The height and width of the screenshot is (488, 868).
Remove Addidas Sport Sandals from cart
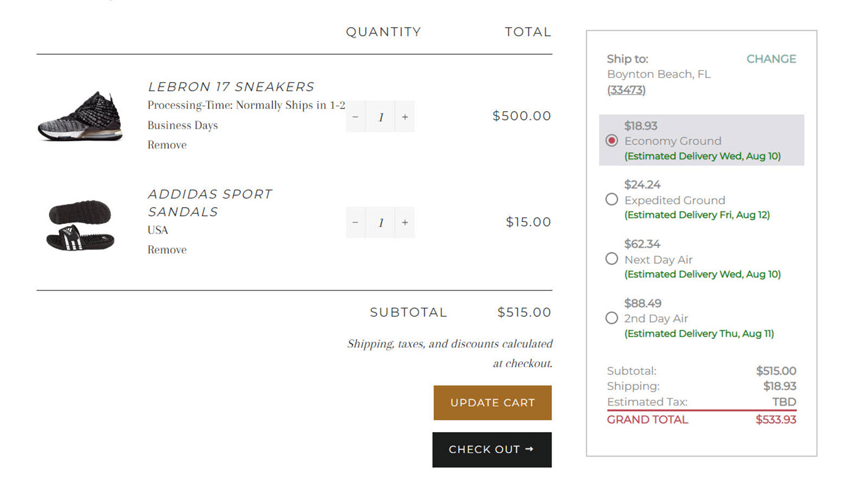coord(166,249)
